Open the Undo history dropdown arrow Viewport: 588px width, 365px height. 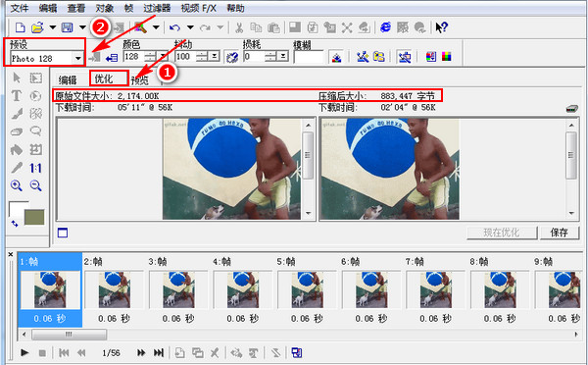[190, 27]
